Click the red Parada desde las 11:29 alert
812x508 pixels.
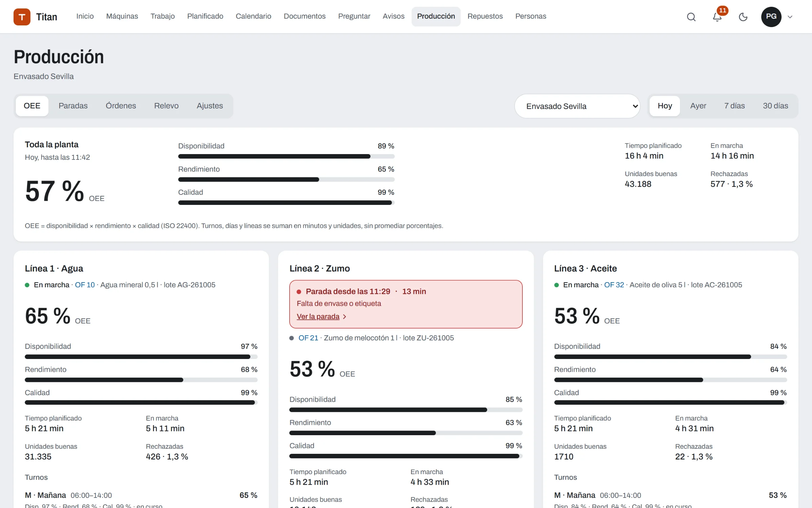[406, 304]
